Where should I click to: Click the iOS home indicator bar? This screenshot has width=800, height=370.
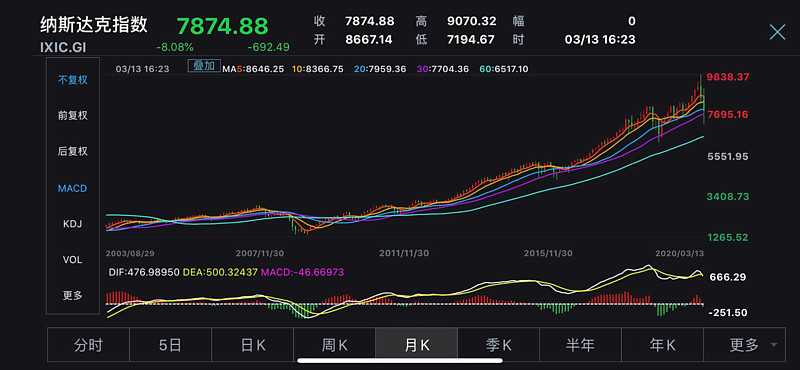[400, 360]
